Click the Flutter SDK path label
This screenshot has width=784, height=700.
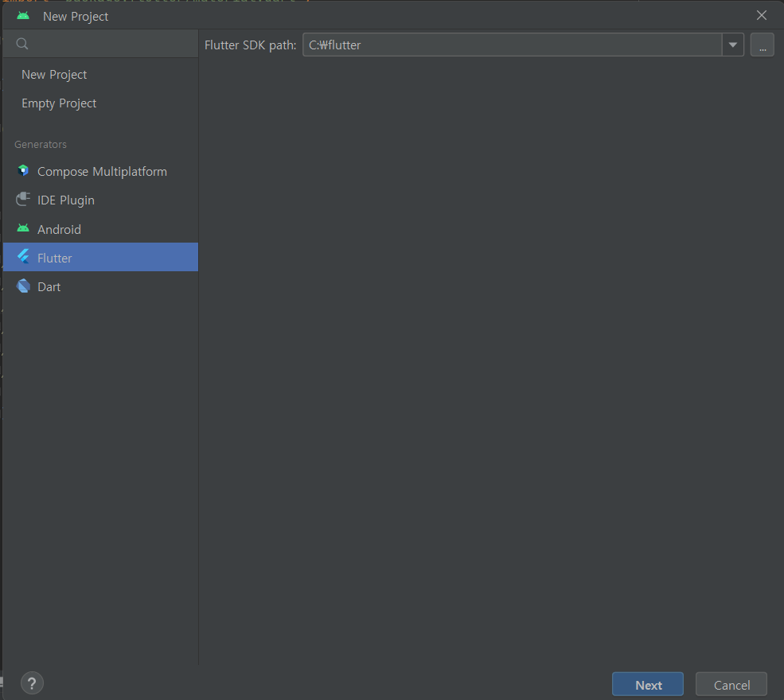pos(251,45)
